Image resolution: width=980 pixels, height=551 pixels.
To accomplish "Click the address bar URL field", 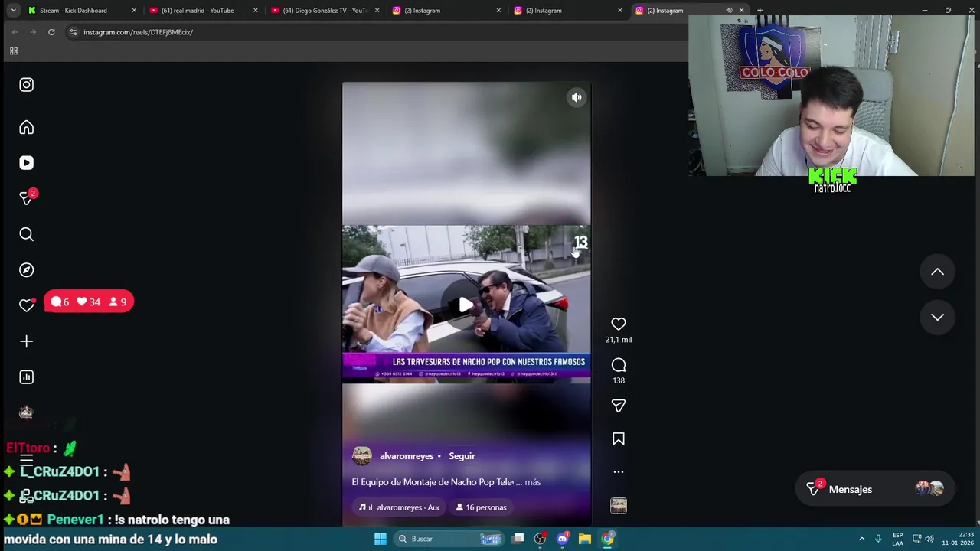I will (x=375, y=32).
